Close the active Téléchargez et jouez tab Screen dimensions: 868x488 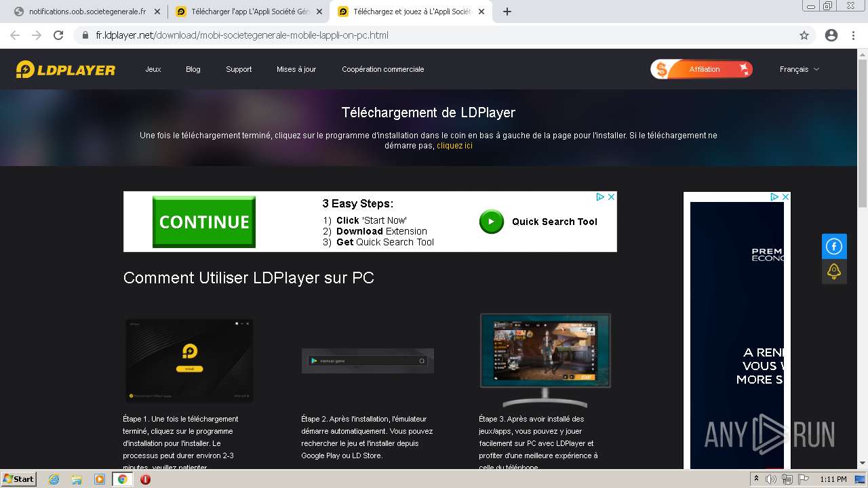pos(481,12)
